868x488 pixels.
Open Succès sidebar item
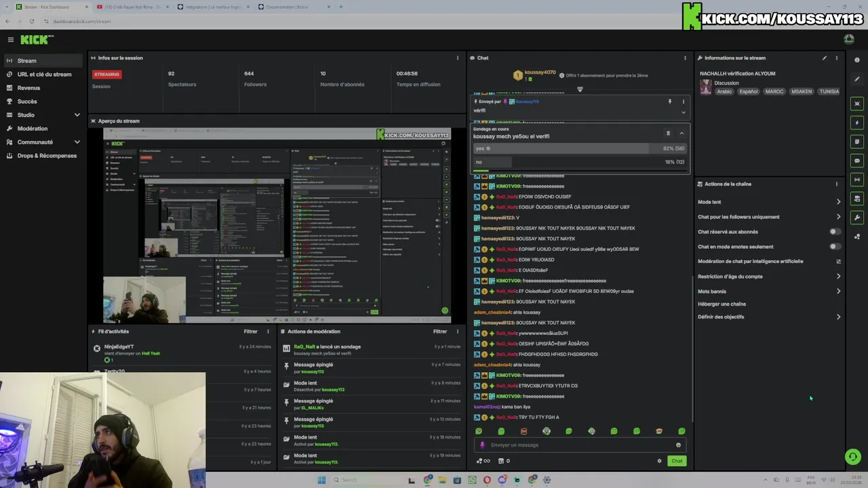[43, 101]
